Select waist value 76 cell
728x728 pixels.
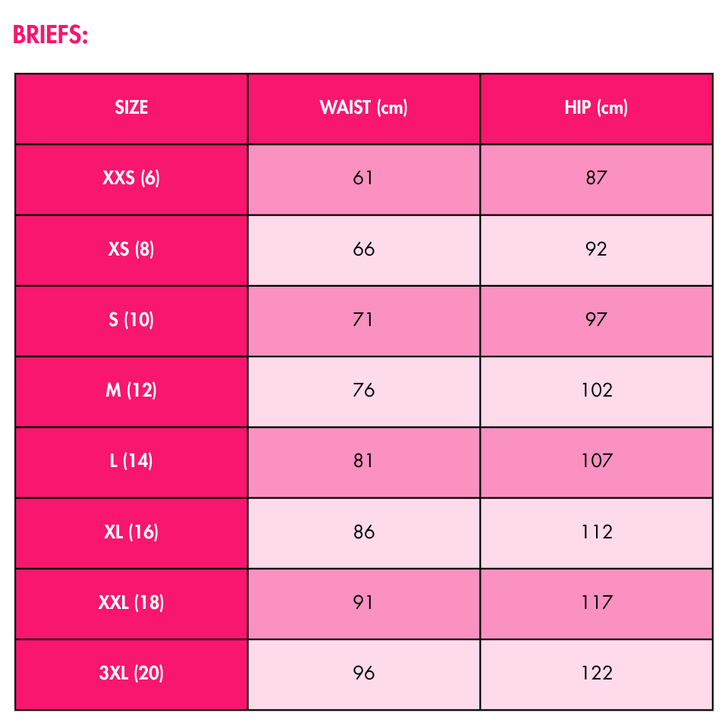click(363, 391)
